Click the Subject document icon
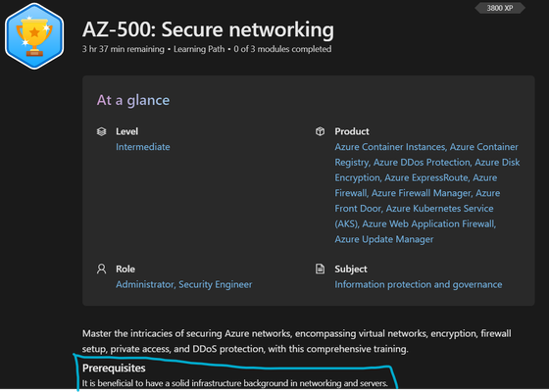 point(320,269)
